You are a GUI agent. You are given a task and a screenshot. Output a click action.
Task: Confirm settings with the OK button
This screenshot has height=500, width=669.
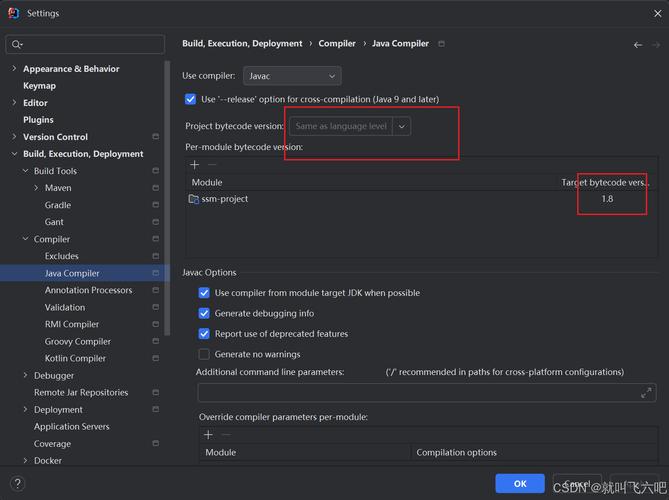[520, 483]
